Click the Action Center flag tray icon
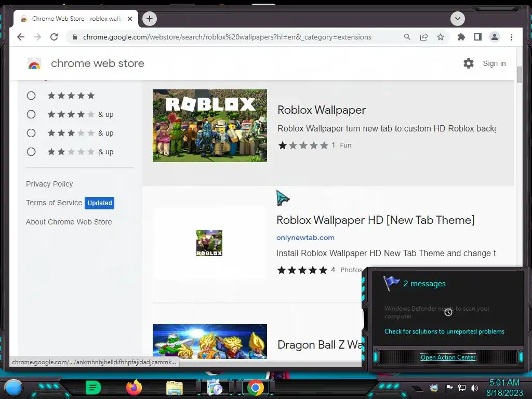This screenshot has width=532, height=399. coord(448,388)
